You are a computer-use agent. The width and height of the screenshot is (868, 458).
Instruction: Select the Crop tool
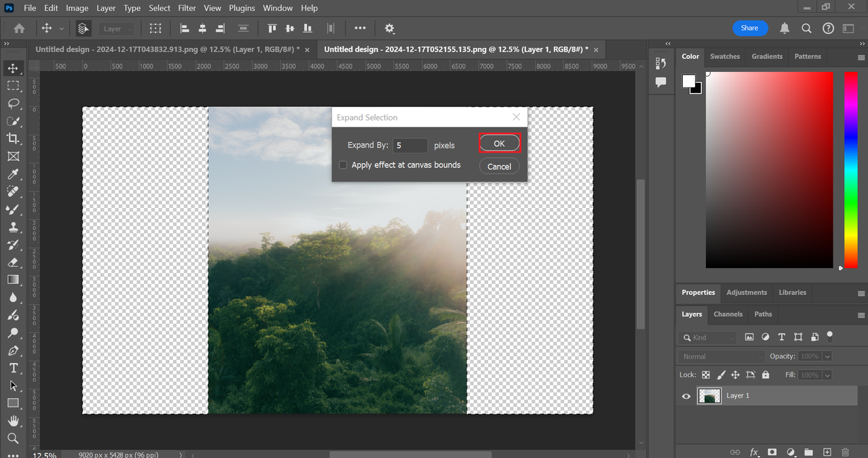(13, 139)
